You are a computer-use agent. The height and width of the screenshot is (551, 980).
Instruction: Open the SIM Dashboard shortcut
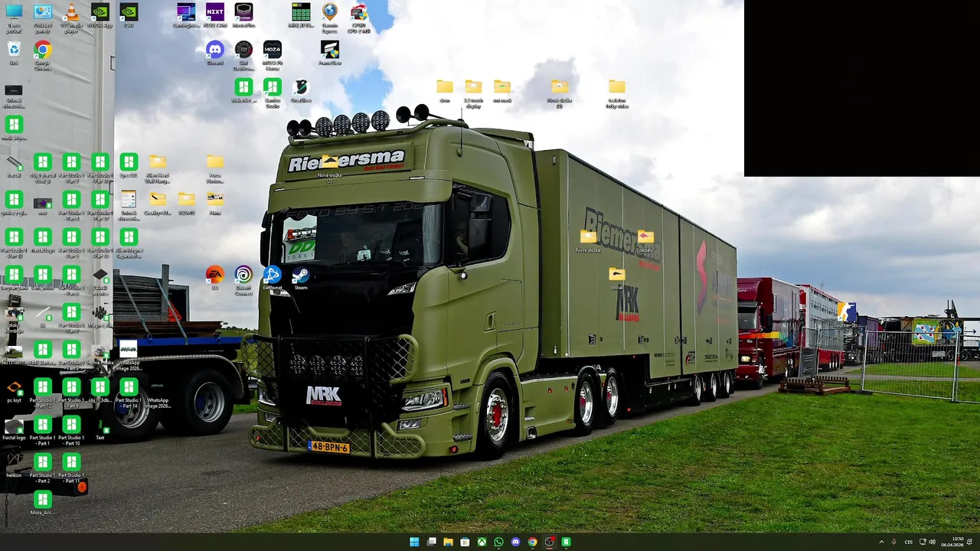243,56
